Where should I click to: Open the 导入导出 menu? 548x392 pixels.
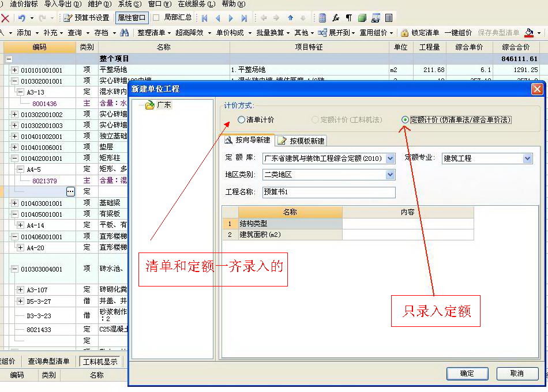[63, 4]
